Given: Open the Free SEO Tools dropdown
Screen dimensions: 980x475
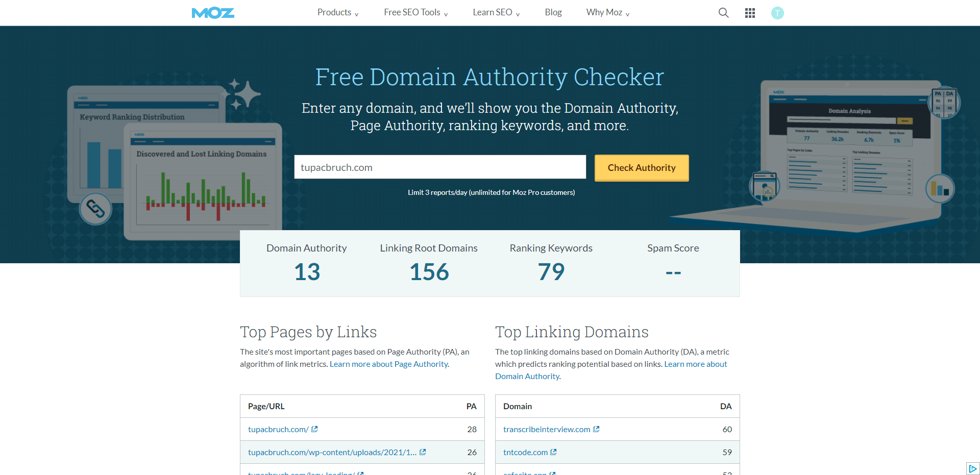Looking at the screenshot, I should click(415, 12).
